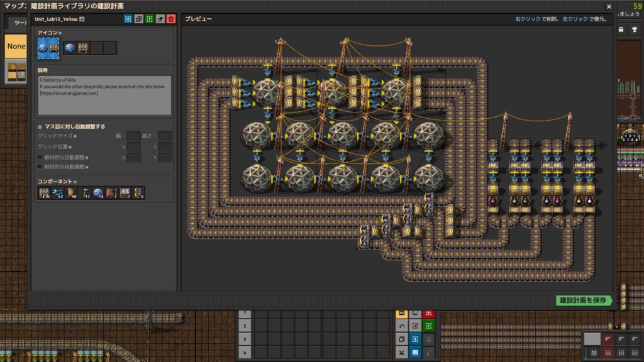Screen dimensions: 644x362
Task: Click the info icon next to グリッド位置
Action: point(70,147)
